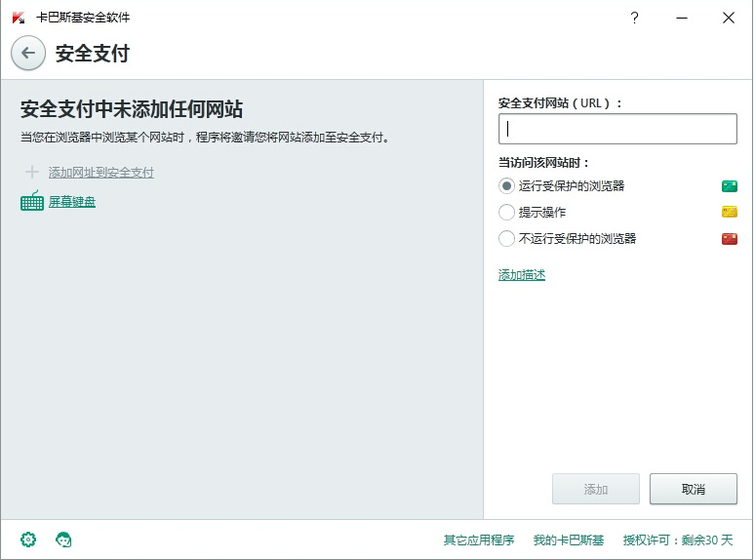Click the Kaspersky logo in title bar
This screenshot has height=560, width=756.
pos(19,18)
